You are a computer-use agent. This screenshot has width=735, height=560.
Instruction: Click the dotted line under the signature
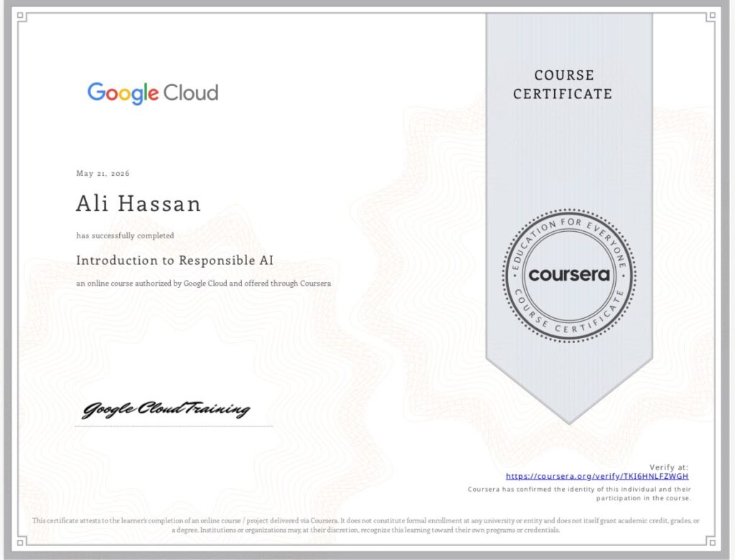[x=174, y=426]
